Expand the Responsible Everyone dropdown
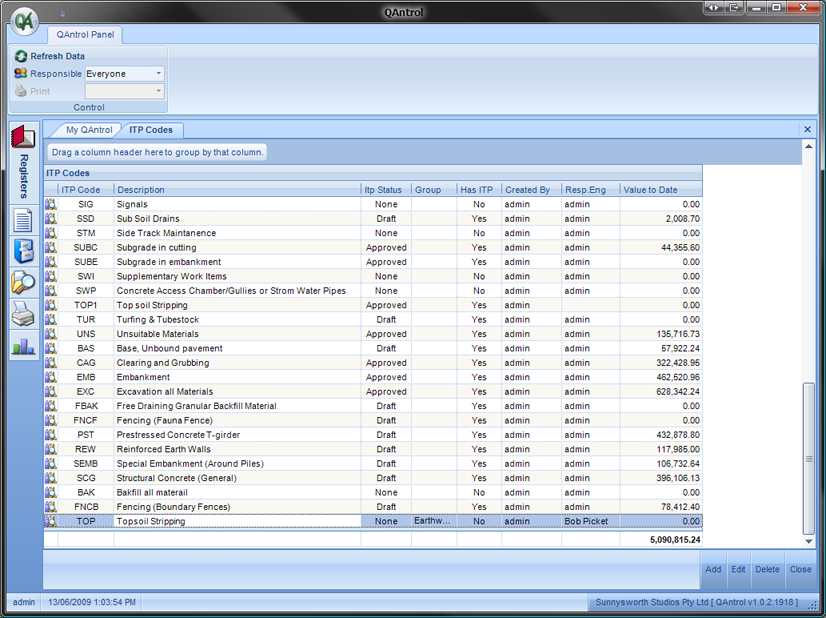Viewport: 826px width, 618px height. [x=158, y=74]
